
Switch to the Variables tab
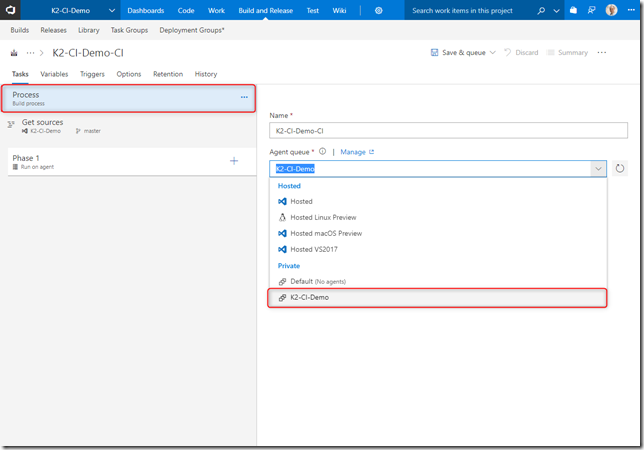[54, 74]
